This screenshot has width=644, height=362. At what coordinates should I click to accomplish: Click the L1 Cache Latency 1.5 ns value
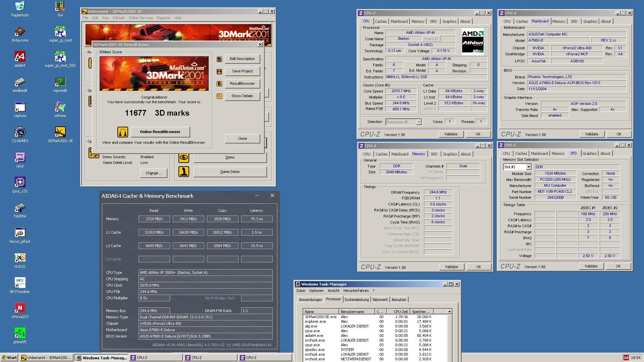(x=257, y=232)
